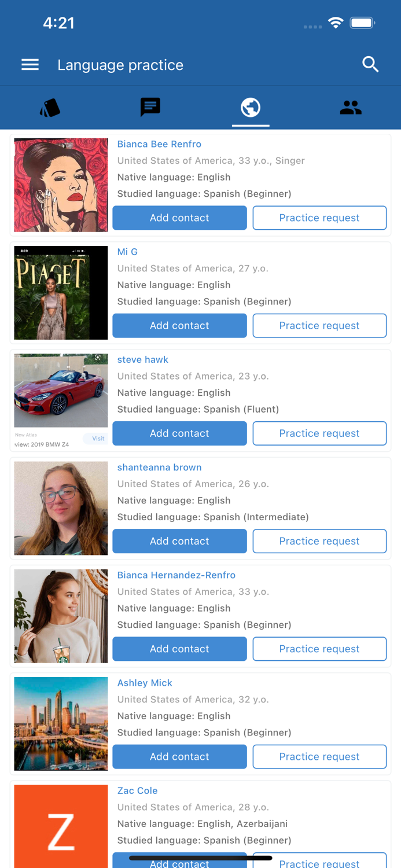Send a practice request to Bianca Bee Renfro
Viewport: 401px width, 868px height.
point(319,218)
